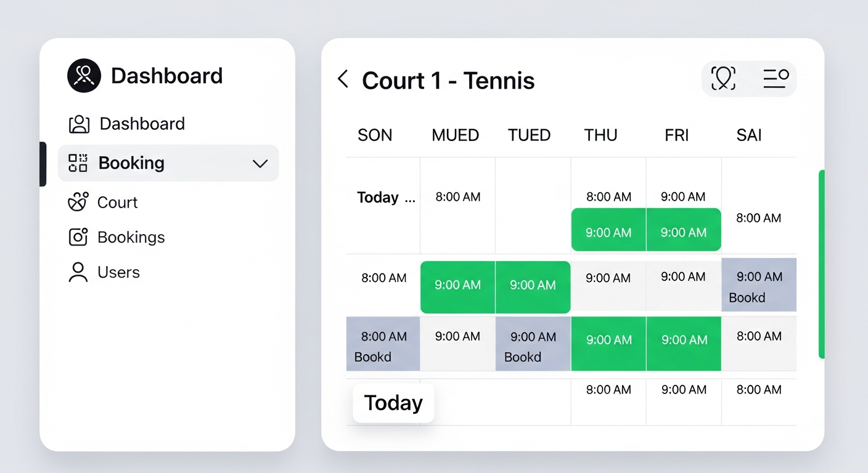
Task: Select the THU column header
Action: [x=600, y=135]
